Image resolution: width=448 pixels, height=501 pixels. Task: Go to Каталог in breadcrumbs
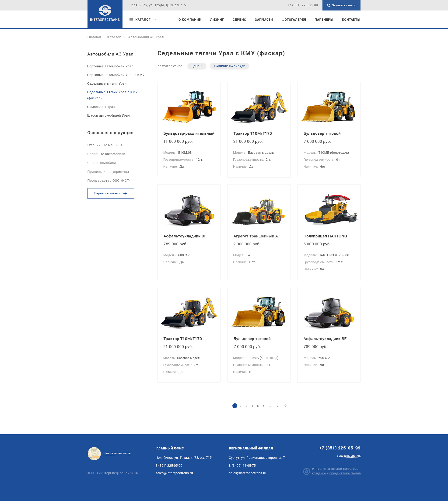click(x=114, y=37)
